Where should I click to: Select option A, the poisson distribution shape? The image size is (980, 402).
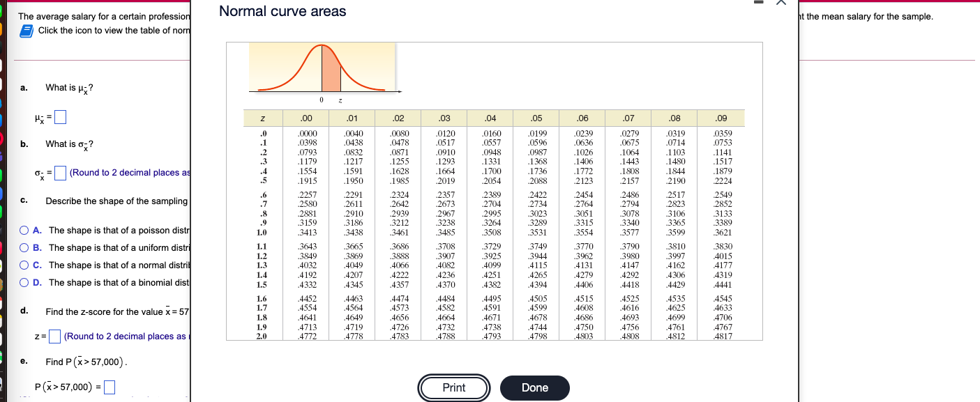[x=23, y=231]
